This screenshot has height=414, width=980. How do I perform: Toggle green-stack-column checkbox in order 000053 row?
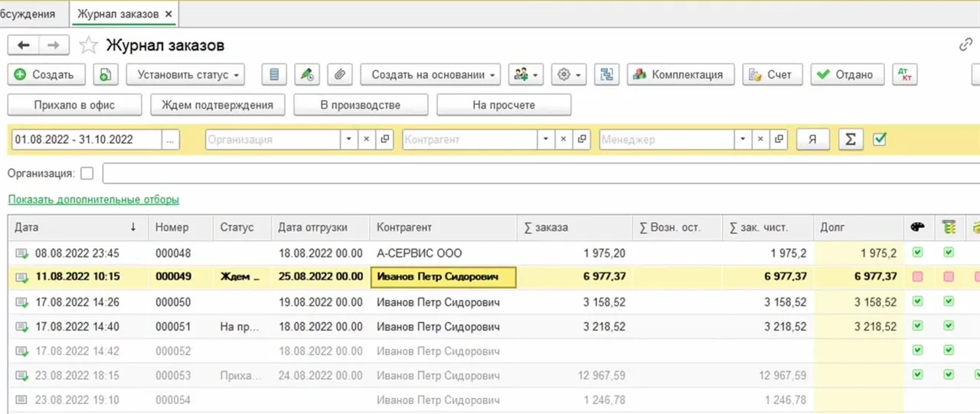[949, 375]
